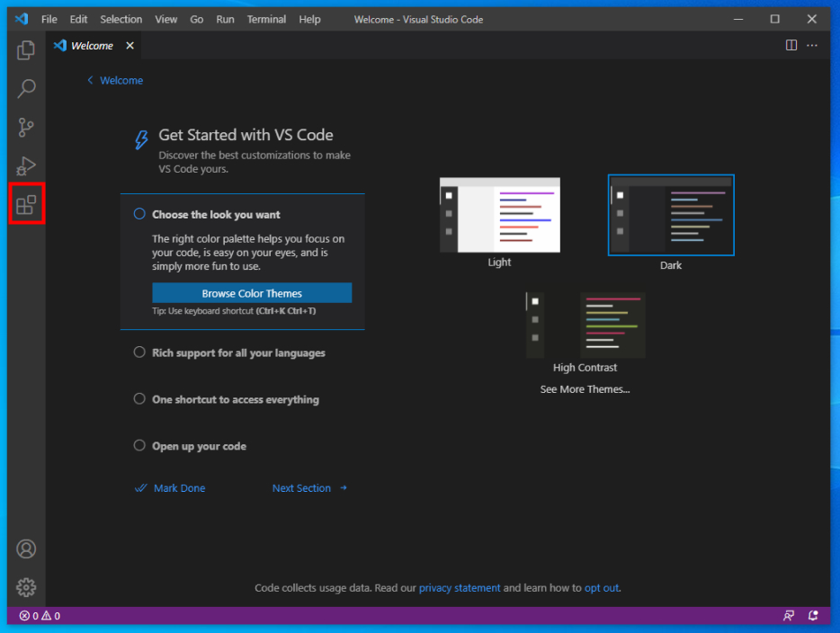Click the 'Light' theme label
This screenshot has width=840, height=633.
pyautogui.click(x=499, y=263)
